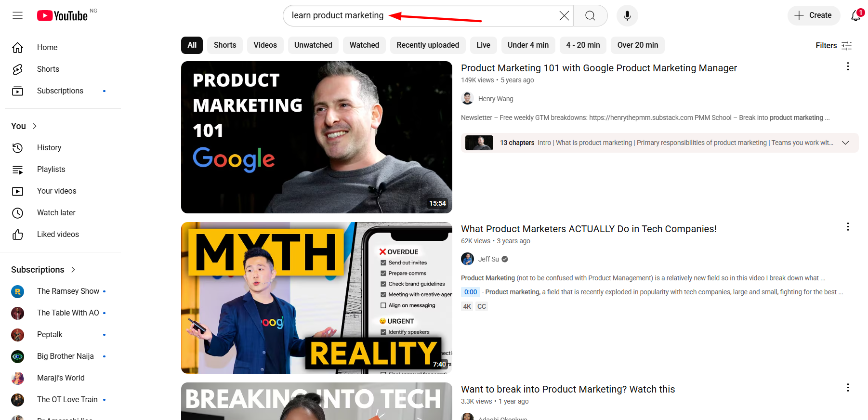
Task: Filter by Under 4 min
Action: 528,45
